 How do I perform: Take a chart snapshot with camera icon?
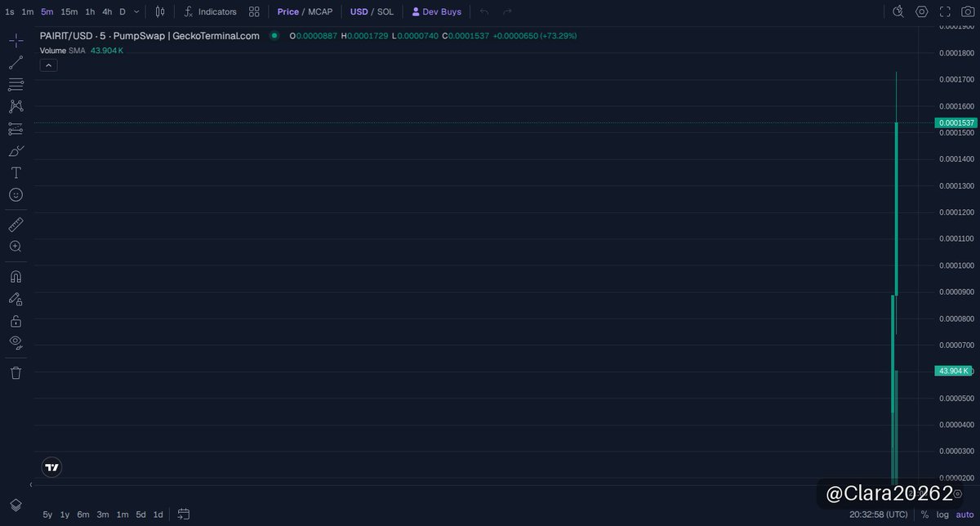[x=968, y=11]
